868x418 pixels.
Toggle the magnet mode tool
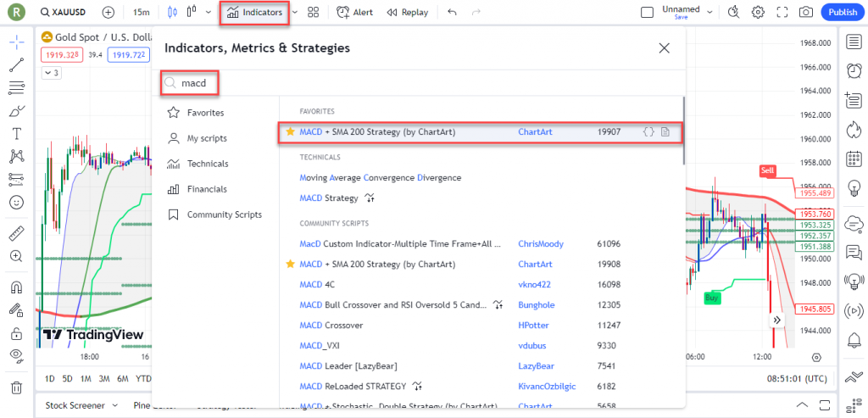pos(17,287)
